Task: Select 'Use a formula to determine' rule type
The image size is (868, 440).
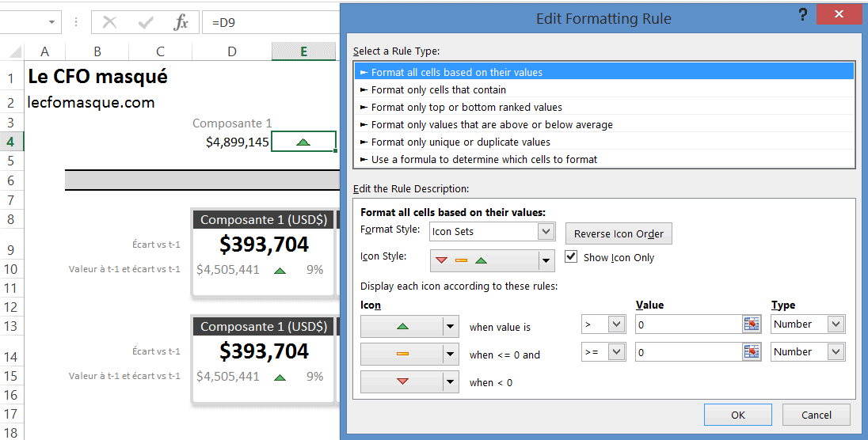Action: tap(484, 159)
